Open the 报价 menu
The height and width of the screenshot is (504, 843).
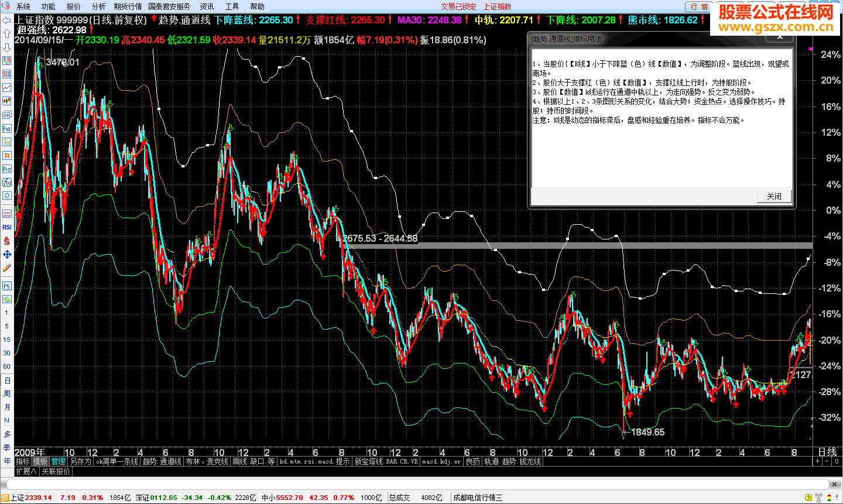point(74,6)
